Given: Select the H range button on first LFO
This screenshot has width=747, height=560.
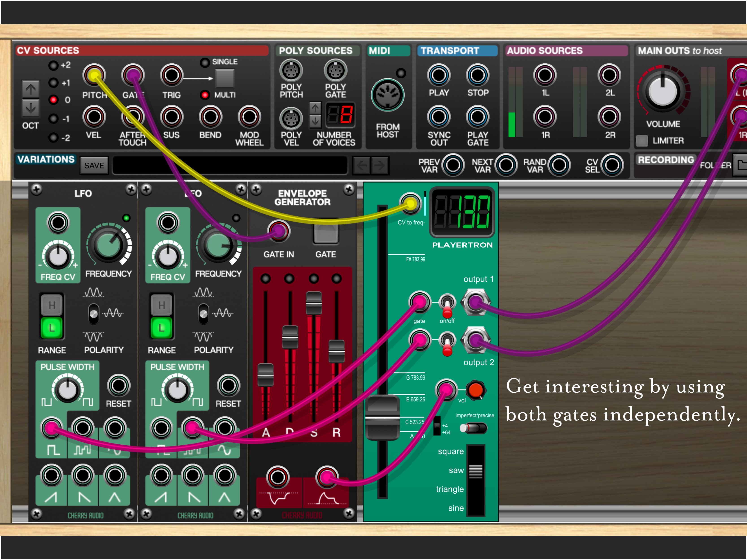Looking at the screenshot, I should [52, 305].
